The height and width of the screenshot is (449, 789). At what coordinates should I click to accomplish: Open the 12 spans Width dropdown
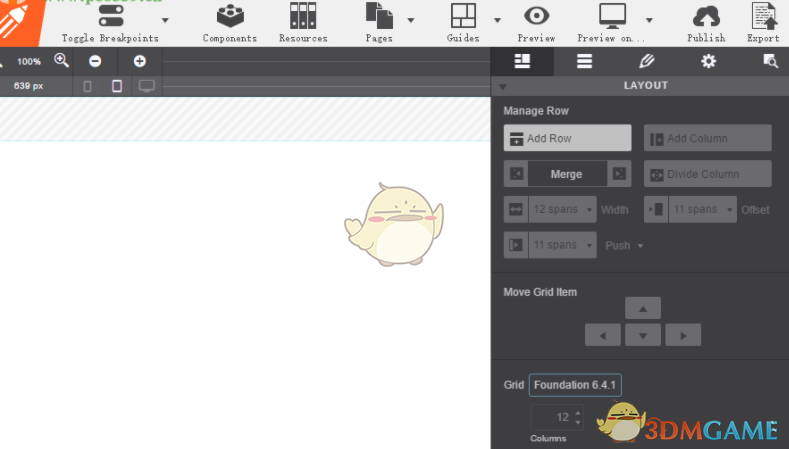(563, 209)
